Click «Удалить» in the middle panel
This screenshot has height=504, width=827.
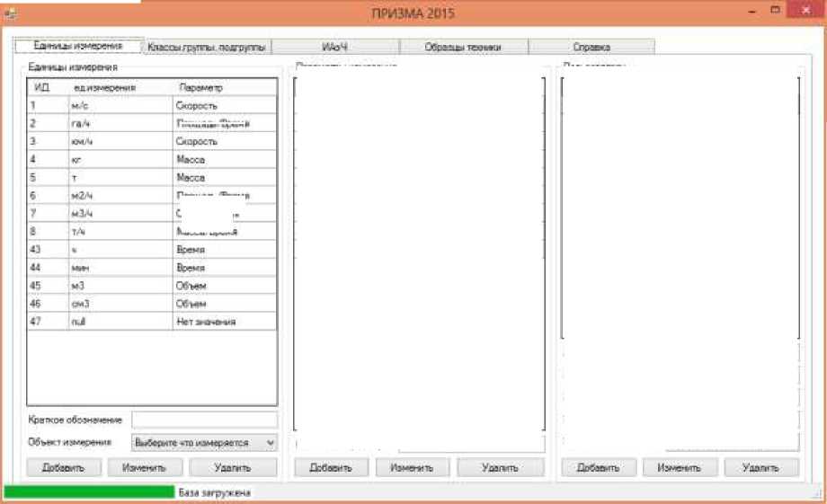[501, 468]
